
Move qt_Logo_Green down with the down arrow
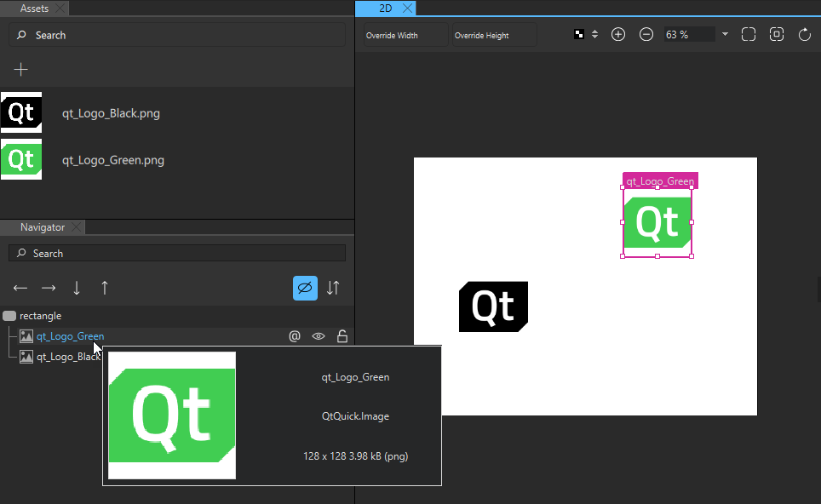point(77,288)
